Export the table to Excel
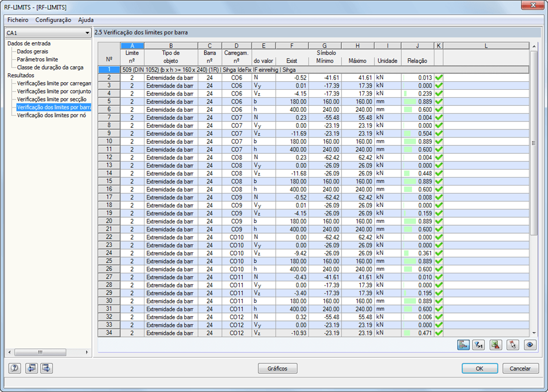The image size is (548, 392). [x=496, y=345]
